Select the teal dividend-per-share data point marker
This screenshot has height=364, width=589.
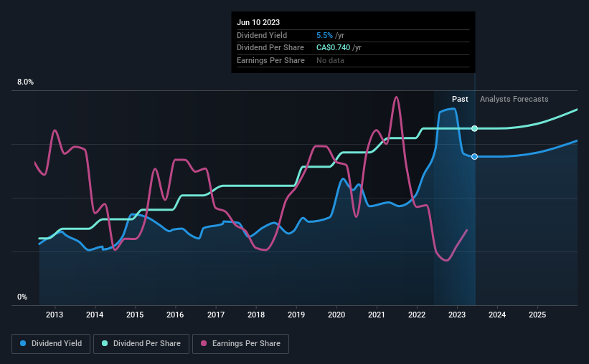point(474,128)
